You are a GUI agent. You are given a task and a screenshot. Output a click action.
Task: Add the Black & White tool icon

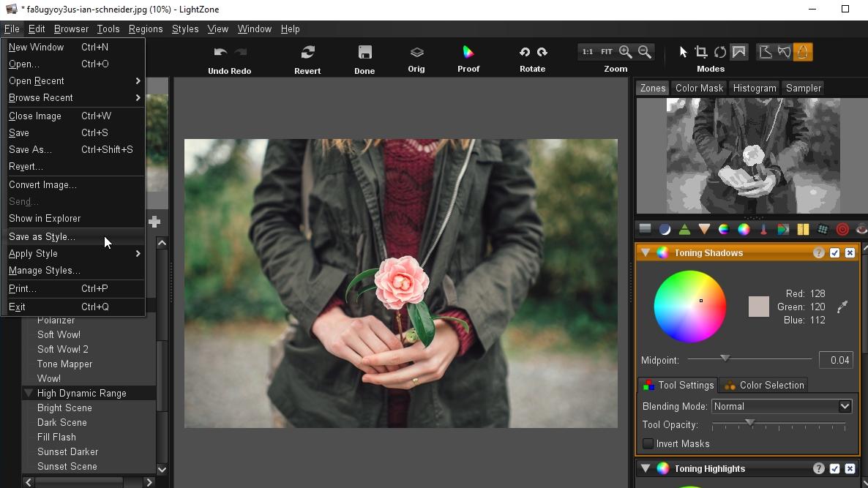click(783, 229)
